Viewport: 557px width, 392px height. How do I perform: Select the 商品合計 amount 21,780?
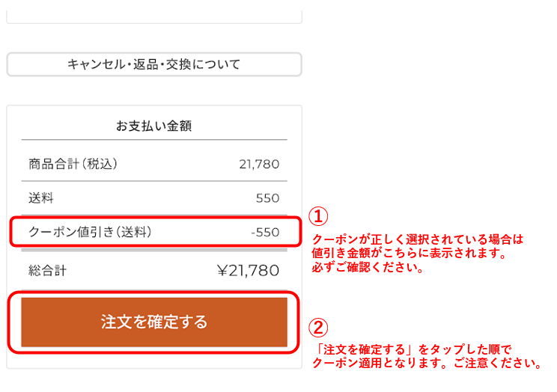pyautogui.click(x=259, y=164)
